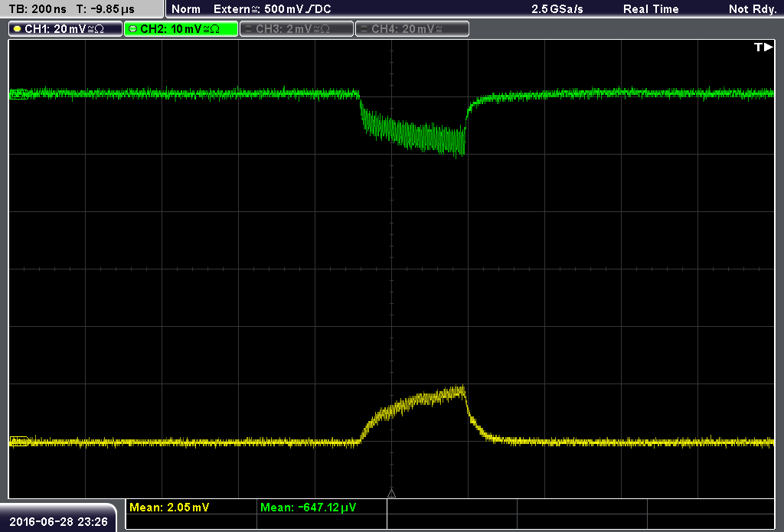Image resolution: width=784 pixels, height=532 pixels.
Task: Click the trigger position T arrow marker
Action: [x=763, y=47]
